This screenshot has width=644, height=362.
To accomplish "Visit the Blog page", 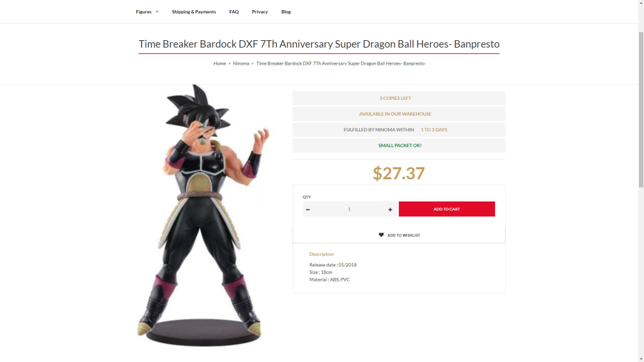I will click(x=286, y=11).
